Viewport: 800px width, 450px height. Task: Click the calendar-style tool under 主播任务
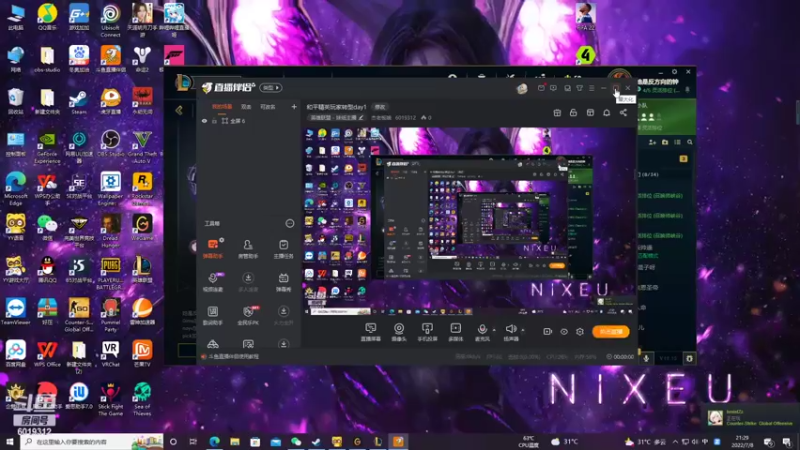click(x=283, y=282)
